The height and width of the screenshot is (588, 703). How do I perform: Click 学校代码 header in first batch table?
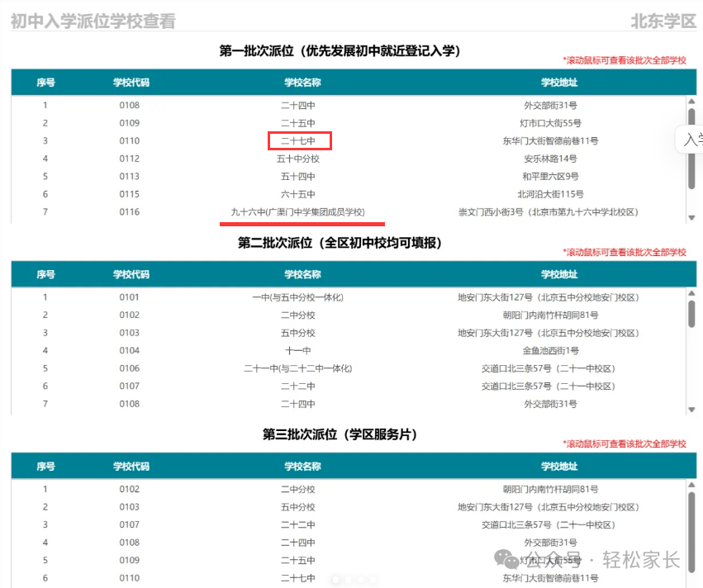131,83
